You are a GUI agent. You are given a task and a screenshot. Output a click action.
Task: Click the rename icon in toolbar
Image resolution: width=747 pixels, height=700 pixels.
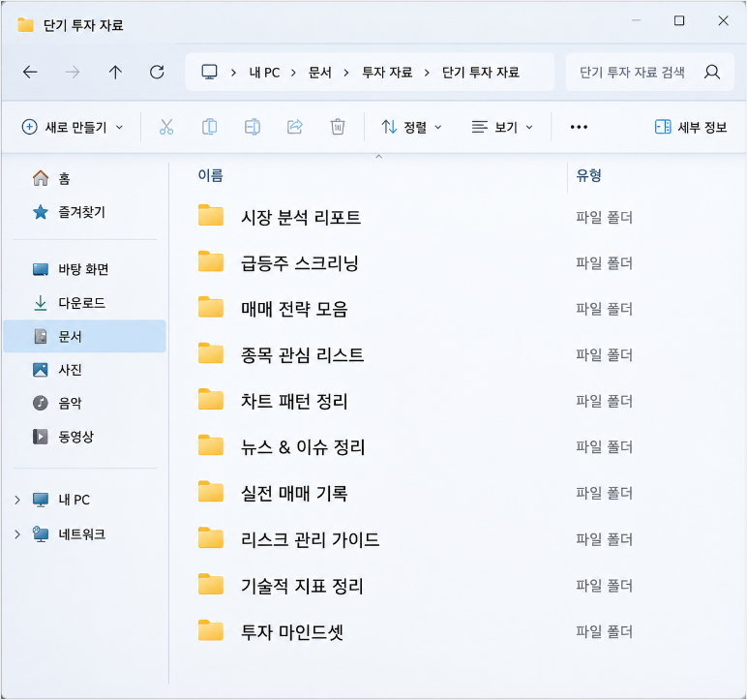point(253,127)
